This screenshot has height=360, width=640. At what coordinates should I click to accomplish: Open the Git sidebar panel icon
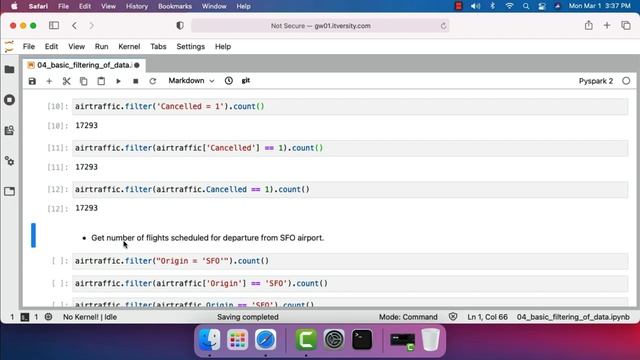click(x=9, y=130)
